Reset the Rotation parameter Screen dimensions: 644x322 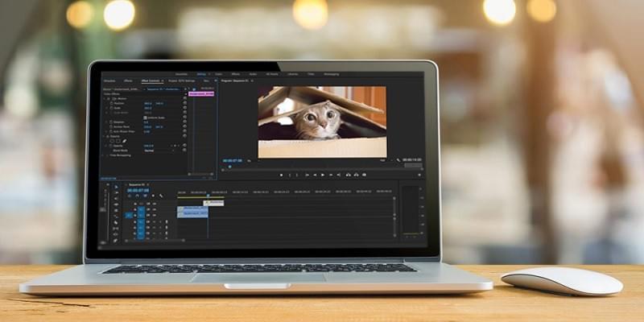(184, 122)
